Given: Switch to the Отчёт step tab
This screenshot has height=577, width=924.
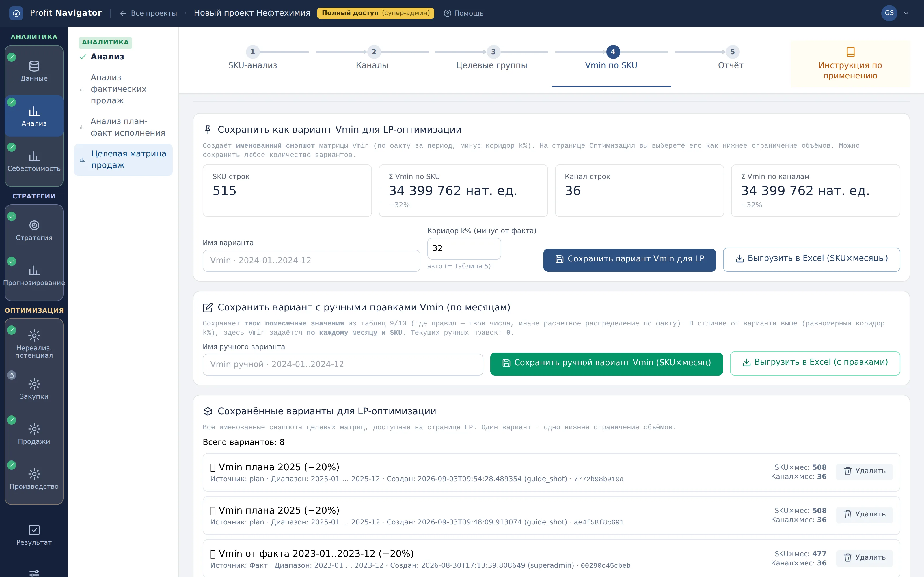Looking at the screenshot, I should click(x=731, y=59).
